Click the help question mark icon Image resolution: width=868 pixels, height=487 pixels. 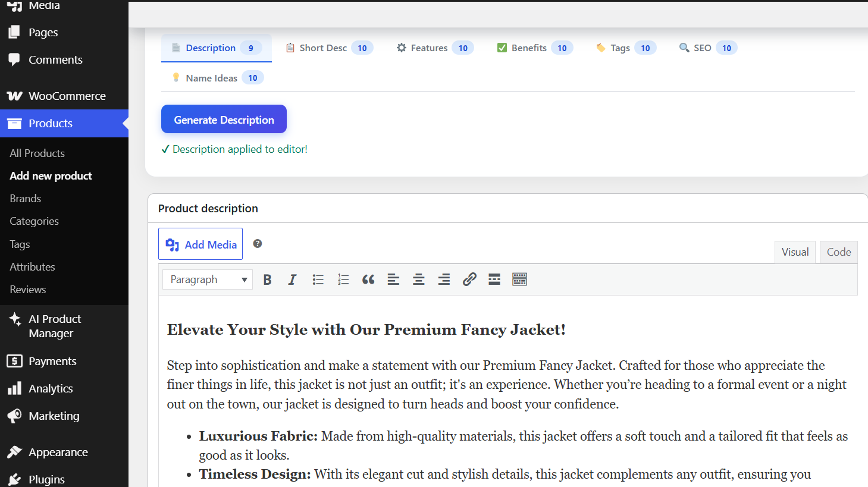[x=258, y=243]
